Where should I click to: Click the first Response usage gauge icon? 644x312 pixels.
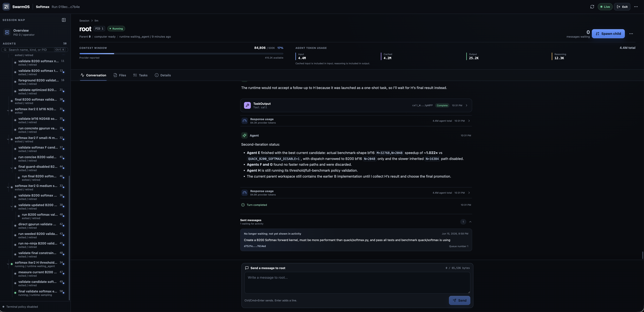(x=244, y=121)
